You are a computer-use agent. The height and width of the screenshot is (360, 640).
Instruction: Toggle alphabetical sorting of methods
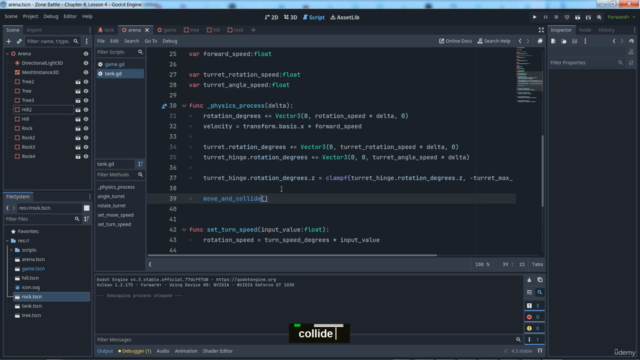click(140, 164)
